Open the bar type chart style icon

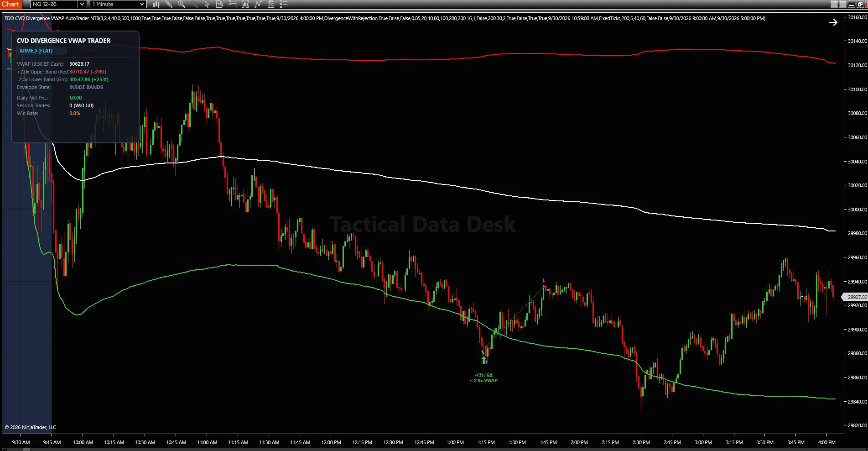pos(156,4)
